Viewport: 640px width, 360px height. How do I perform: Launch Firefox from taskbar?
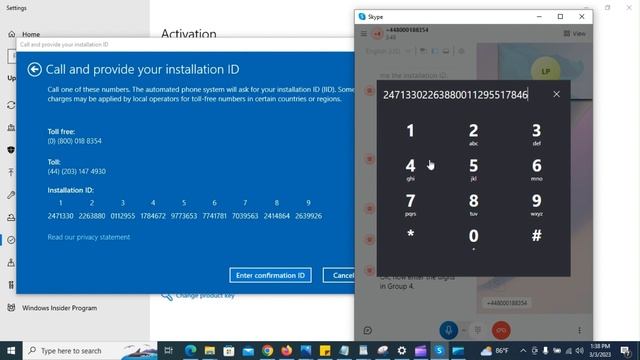[x=287, y=351]
